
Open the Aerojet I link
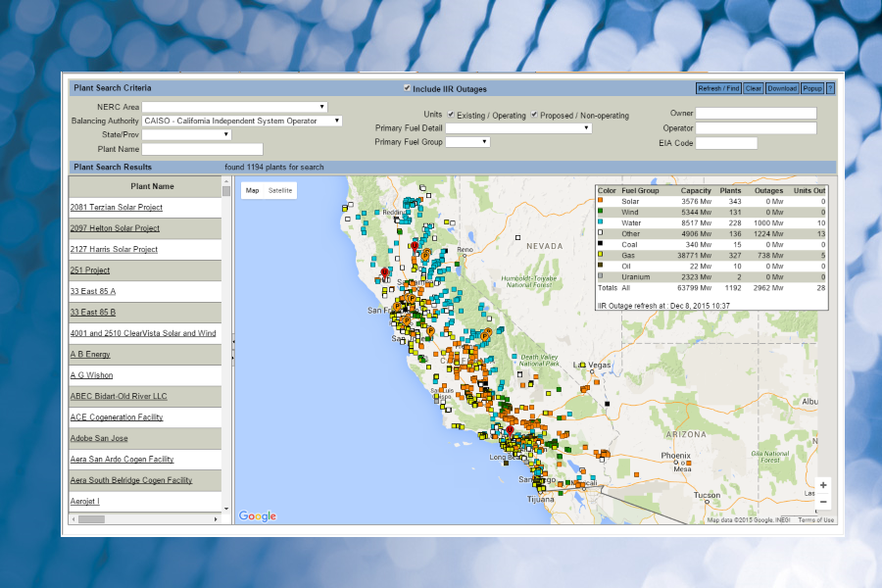(85, 502)
